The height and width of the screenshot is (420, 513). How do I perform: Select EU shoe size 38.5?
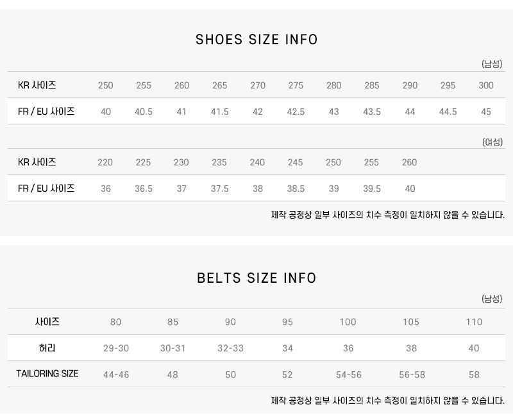point(296,189)
